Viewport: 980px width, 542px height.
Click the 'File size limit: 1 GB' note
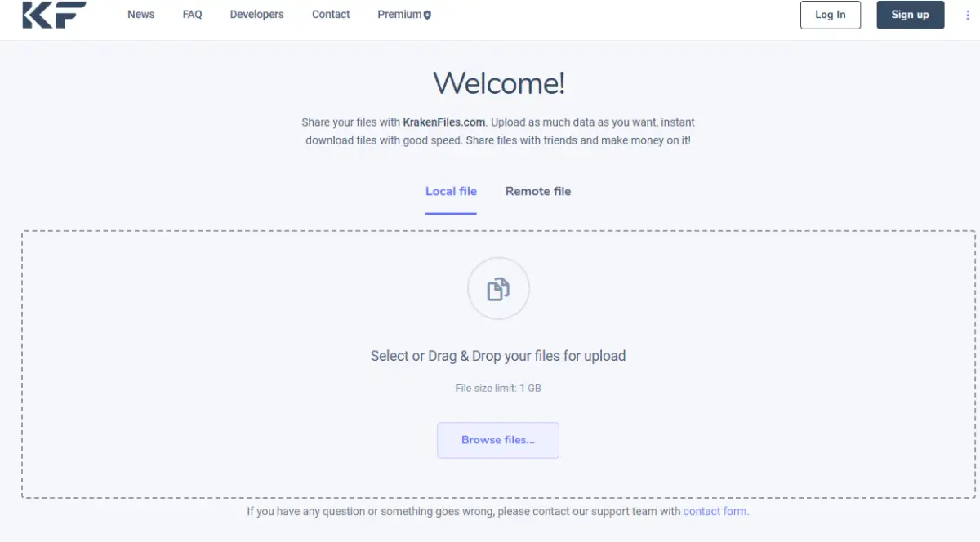(x=498, y=389)
